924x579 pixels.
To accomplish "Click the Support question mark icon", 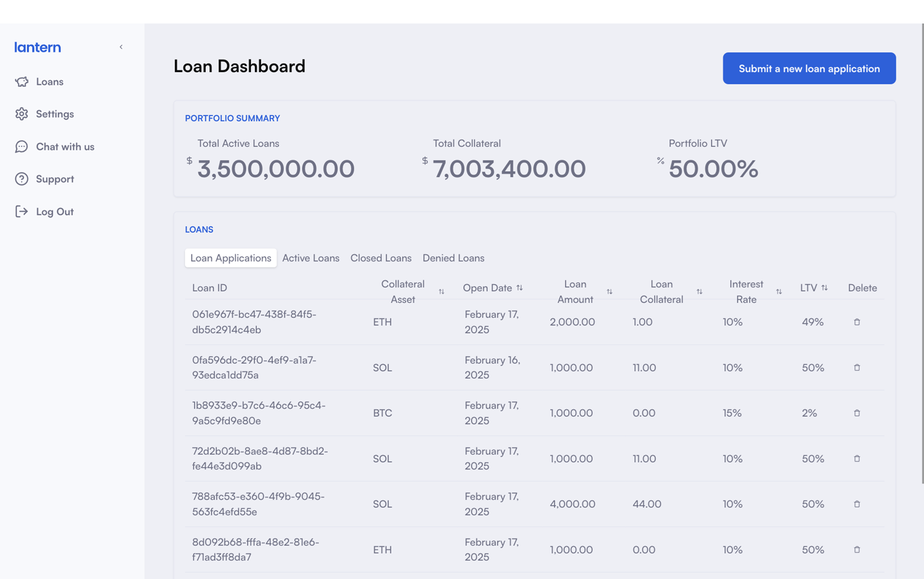I will pyautogui.click(x=22, y=179).
